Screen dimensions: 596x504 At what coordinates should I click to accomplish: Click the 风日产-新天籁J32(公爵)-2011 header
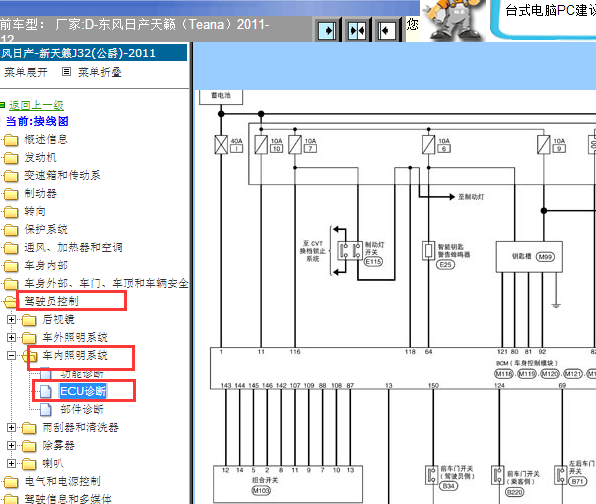[x=93, y=53]
